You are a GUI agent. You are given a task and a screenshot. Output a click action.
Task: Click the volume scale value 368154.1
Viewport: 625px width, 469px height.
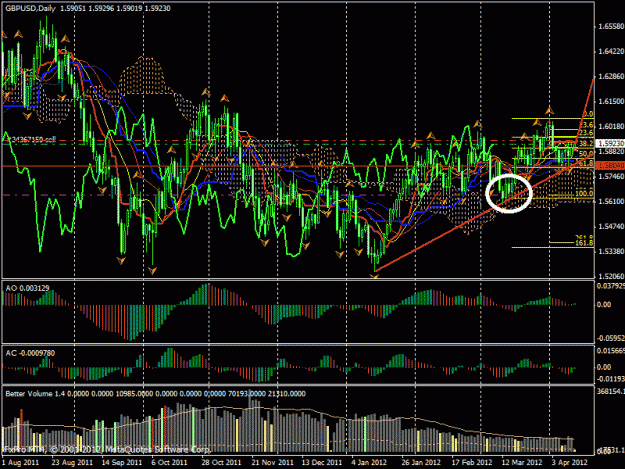(610, 392)
